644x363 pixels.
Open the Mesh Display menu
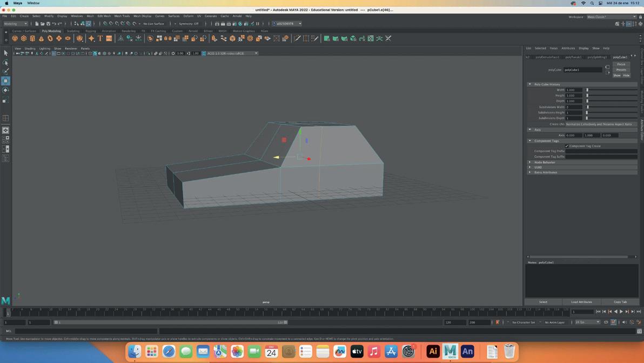143,16
